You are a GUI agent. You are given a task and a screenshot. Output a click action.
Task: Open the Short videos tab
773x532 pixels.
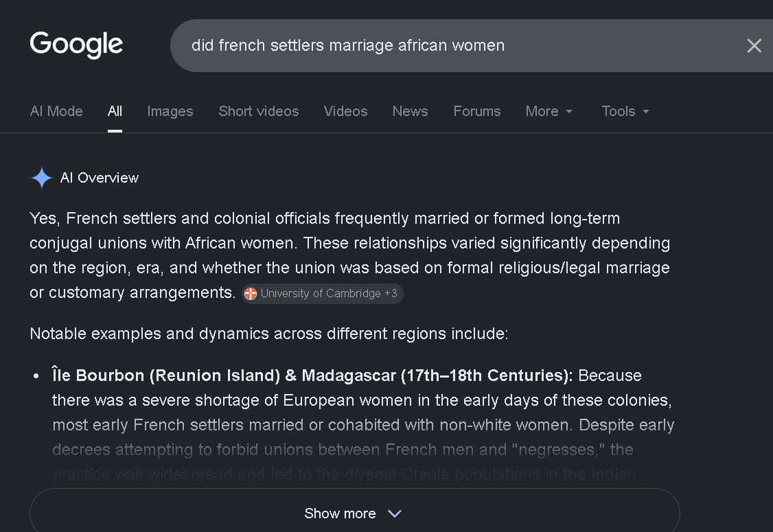click(x=259, y=111)
